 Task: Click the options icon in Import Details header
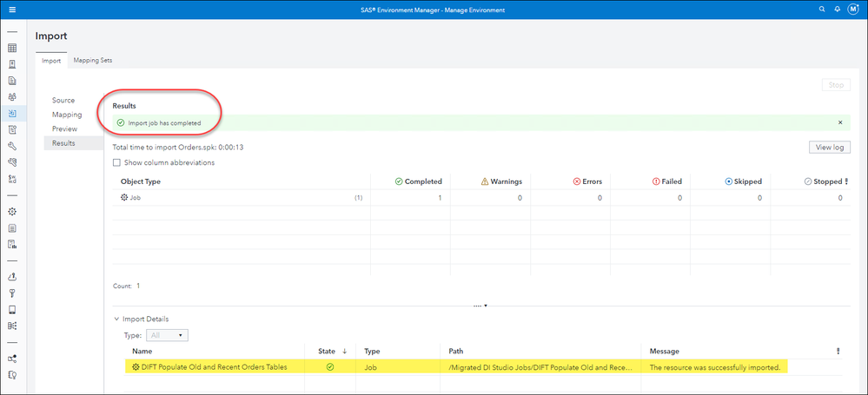click(838, 351)
